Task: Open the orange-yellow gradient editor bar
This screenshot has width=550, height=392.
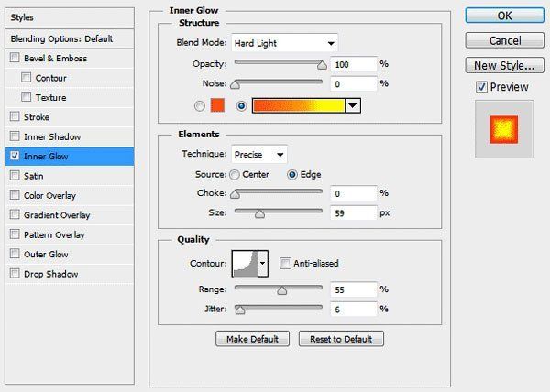Action: [x=299, y=105]
